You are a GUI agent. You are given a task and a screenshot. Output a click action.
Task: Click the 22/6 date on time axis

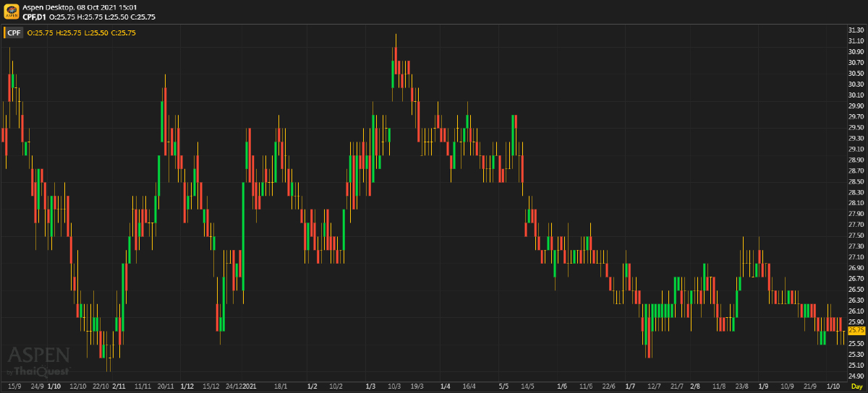point(608,386)
